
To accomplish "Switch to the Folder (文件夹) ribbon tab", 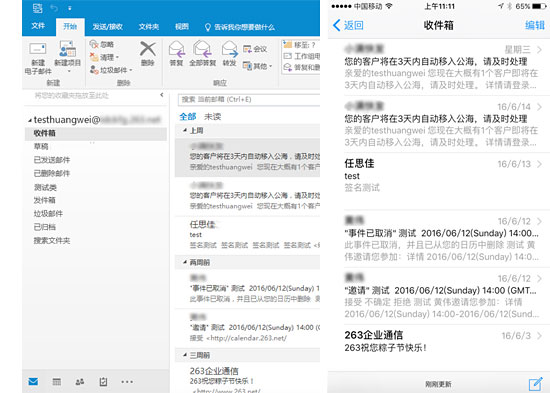I will coord(149,27).
